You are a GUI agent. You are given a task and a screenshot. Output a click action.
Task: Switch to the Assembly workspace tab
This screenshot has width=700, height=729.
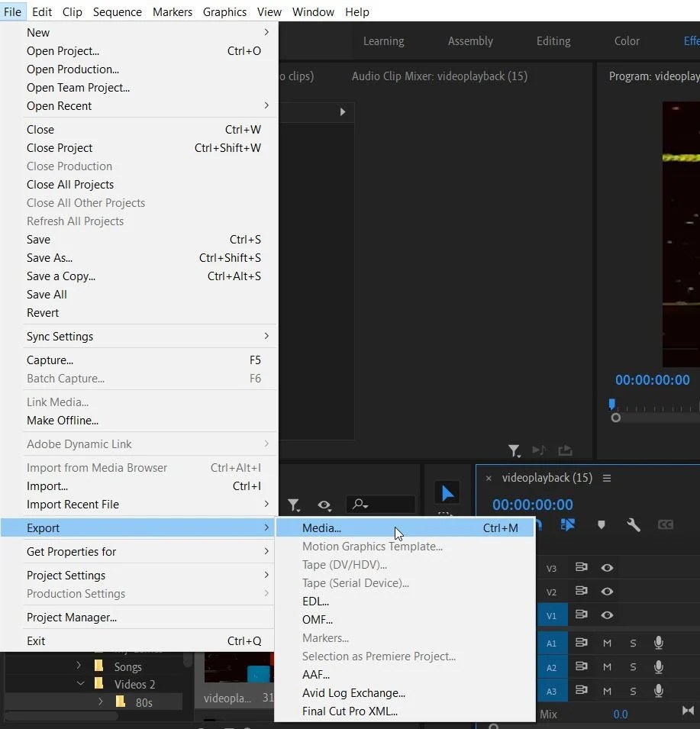click(470, 41)
